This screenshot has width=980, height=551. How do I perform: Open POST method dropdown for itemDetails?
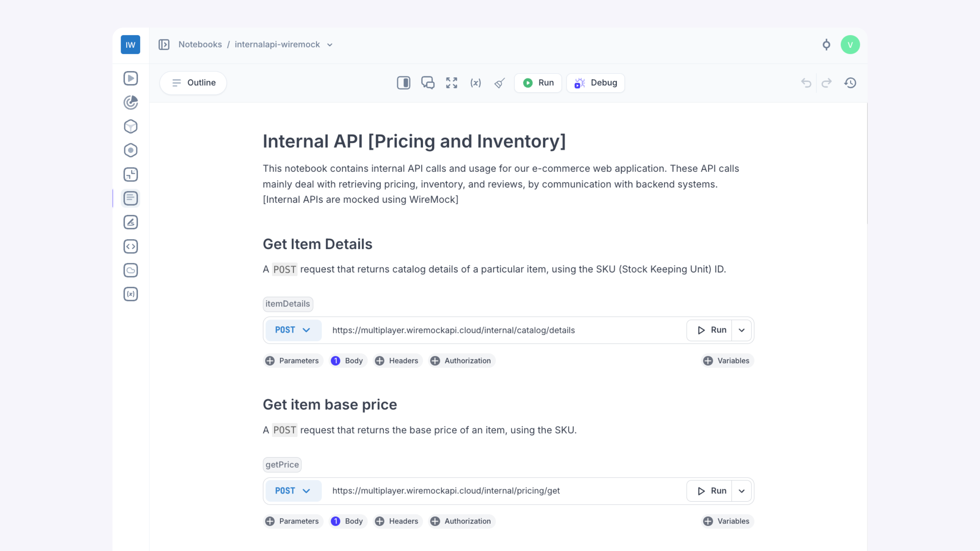point(293,330)
